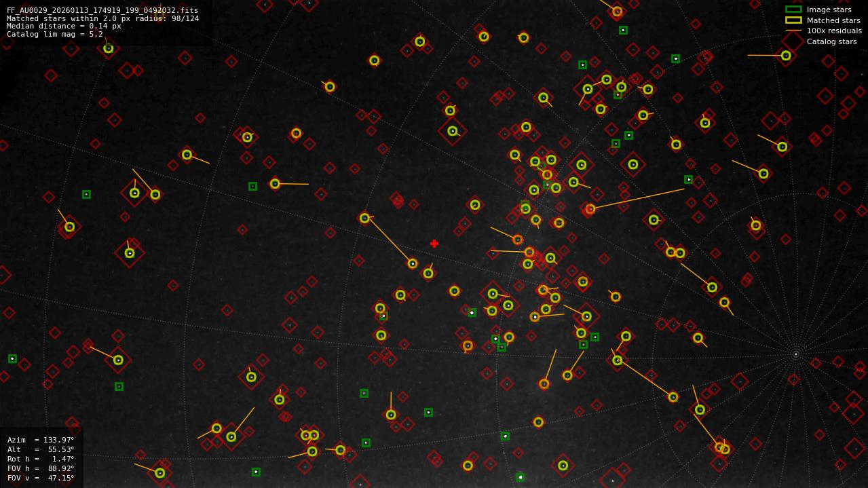The height and width of the screenshot is (488, 868).
Task: Click the 'Matched stars' legend label
Action: 833,20
